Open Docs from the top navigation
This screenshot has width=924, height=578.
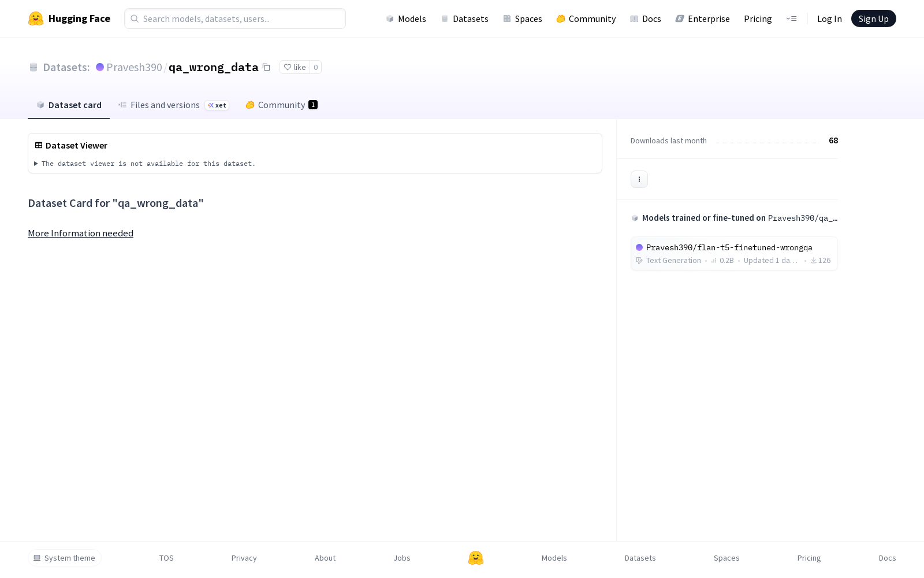(646, 18)
